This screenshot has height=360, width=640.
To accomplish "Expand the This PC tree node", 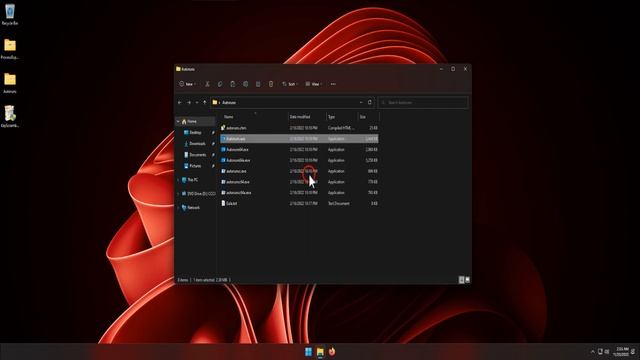I will (x=178, y=180).
